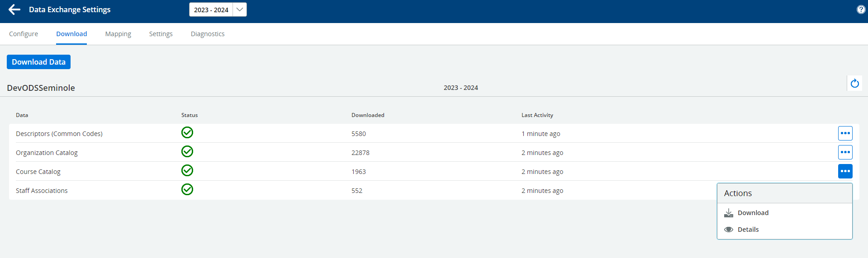Switch to the Configure tab
This screenshot has height=258, width=868.
pyautogui.click(x=24, y=34)
